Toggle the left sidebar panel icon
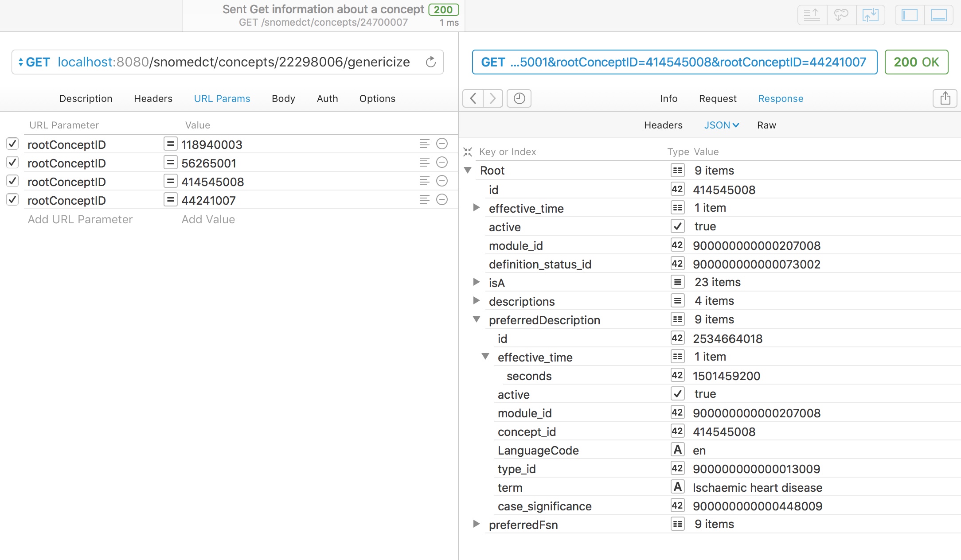This screenshot has height=560, width=961. (910, 16)
